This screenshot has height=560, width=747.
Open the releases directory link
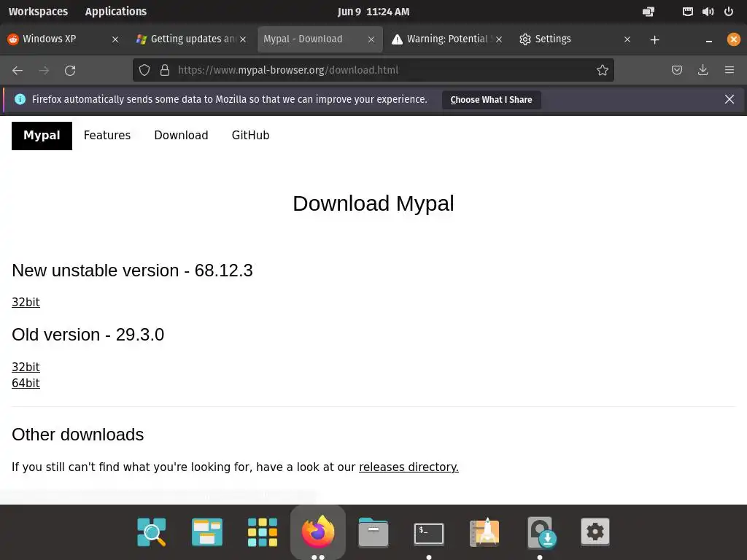(409, 467)
